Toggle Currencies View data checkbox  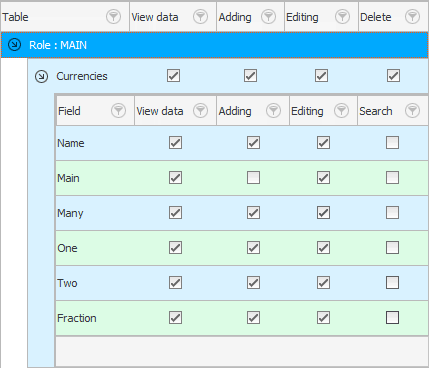[x=173, y=76]
